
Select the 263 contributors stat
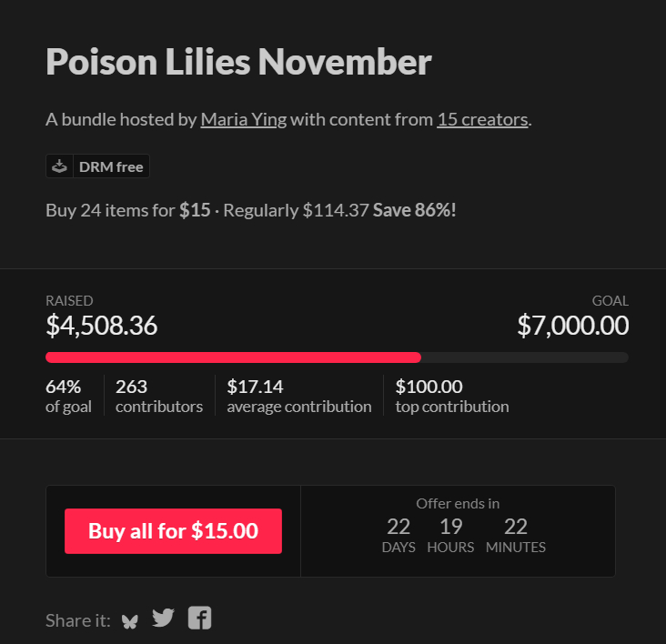(x=158, y=396)
